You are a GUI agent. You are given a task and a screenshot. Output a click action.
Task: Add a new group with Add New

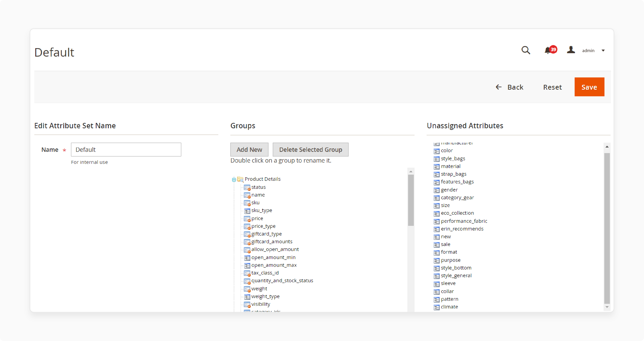(249, 149)
